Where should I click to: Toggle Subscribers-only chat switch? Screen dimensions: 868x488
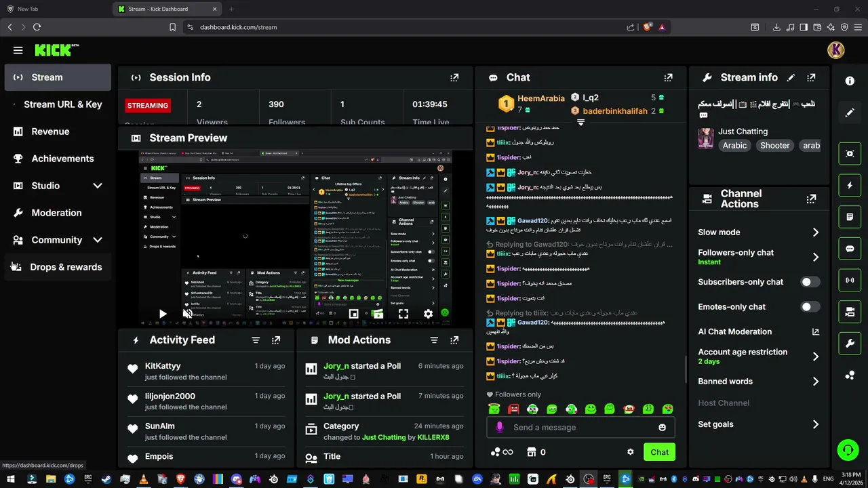point(810,282)
